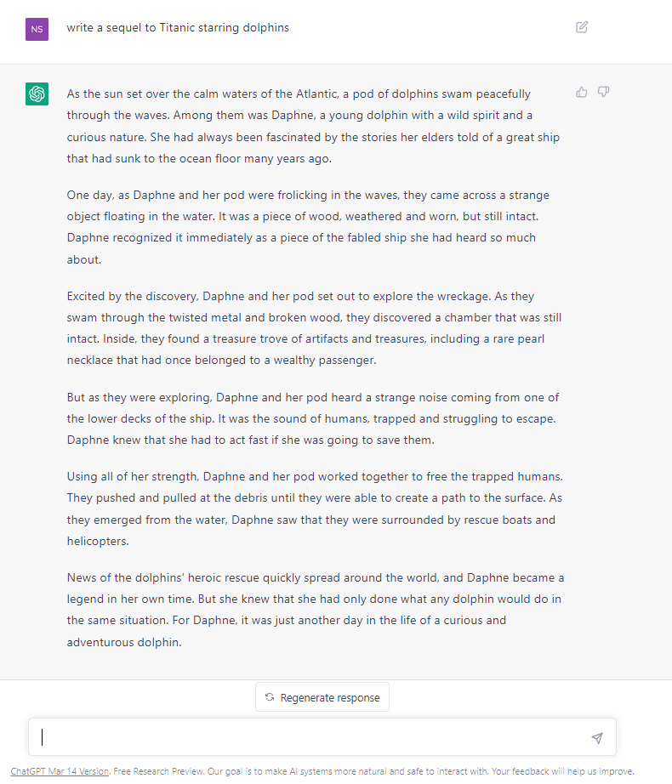Focus the message input field
Image resolution: width=672 pixels, height=784 pixels.
coord(322,737)
